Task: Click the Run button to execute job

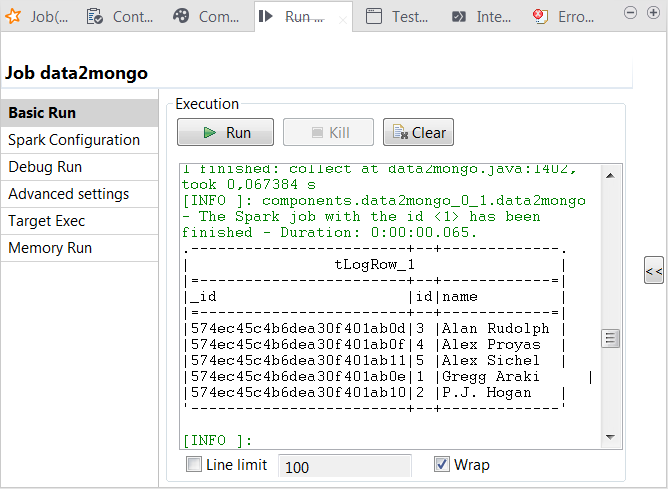Action: click(x=226, y=132)
